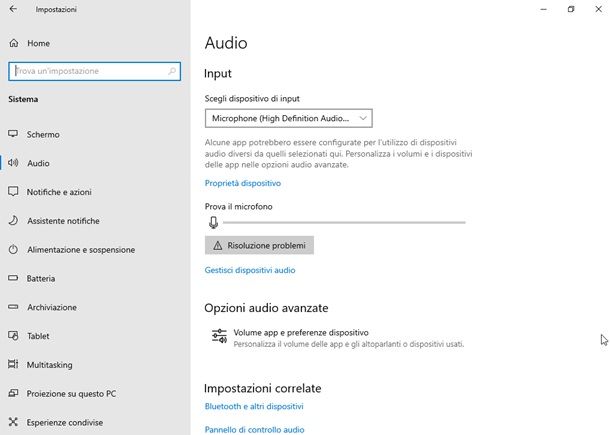
Task: Select Tablet settings
Action: point(95,336)
